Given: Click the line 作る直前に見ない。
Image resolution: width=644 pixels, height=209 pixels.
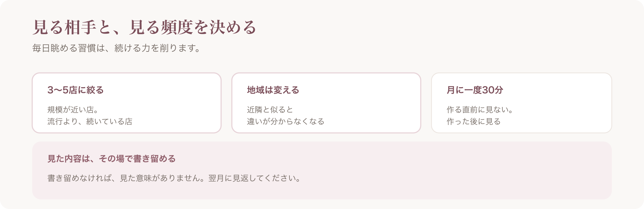Looking at the screenshot, I should [480, 110].
